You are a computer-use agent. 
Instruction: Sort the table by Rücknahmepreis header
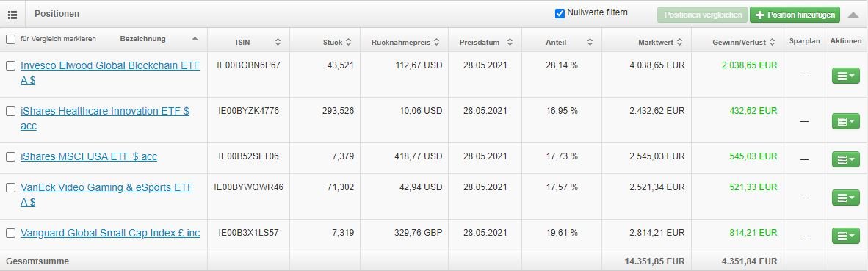coord(405,42)
